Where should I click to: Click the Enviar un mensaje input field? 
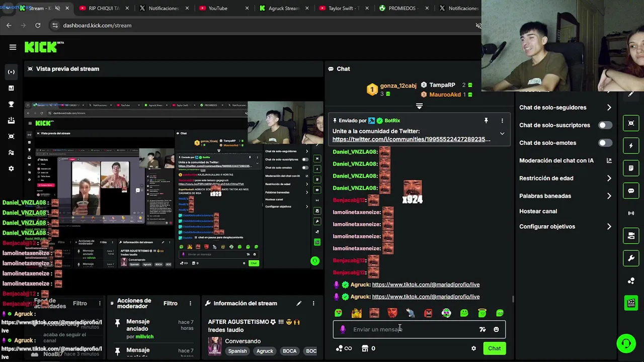coord(419,329)
